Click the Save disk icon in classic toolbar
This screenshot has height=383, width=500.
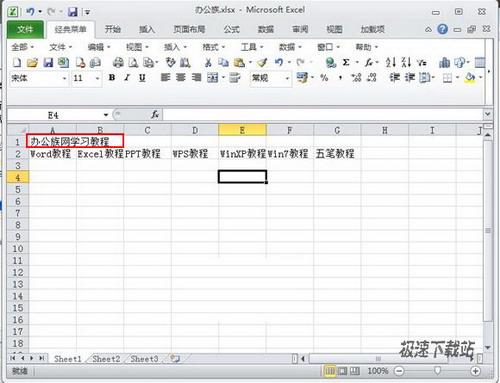point(48,63)
